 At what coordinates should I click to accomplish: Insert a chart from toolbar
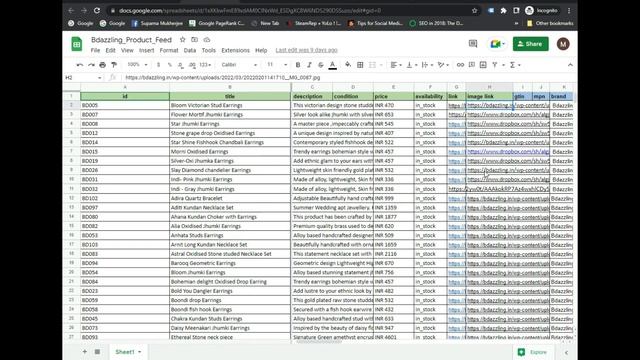[x=483, y=65]
